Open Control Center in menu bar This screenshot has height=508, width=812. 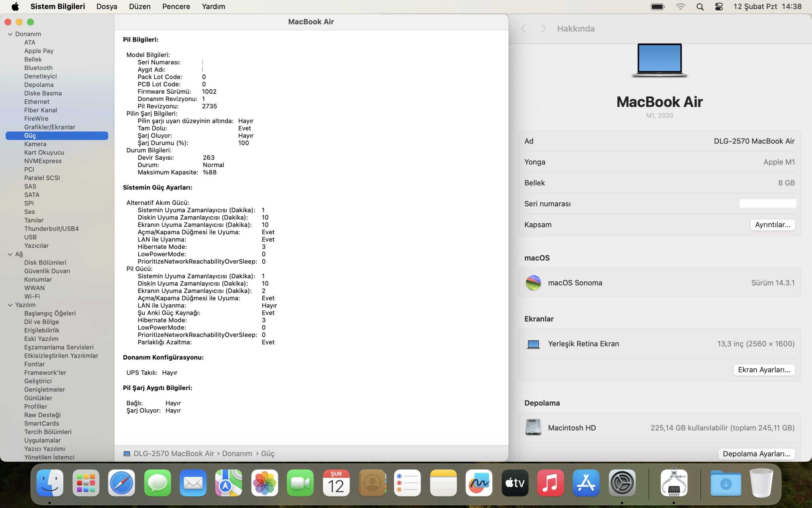(719, 7)
